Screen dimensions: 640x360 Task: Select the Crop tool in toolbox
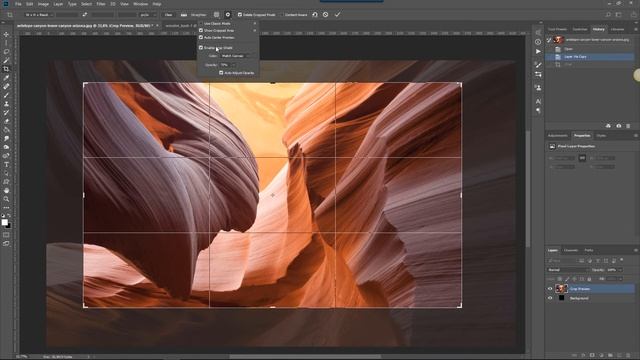point(6,69)
